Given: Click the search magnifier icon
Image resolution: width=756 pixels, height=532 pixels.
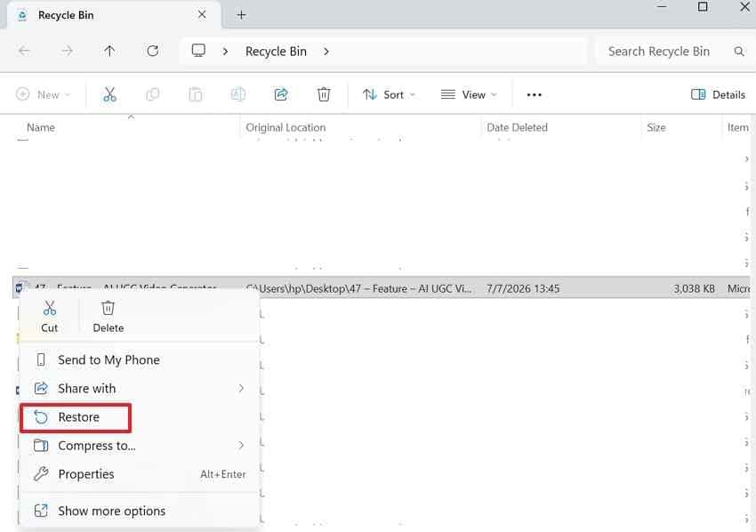Looking at the screenshot, I should coord(738,51).
